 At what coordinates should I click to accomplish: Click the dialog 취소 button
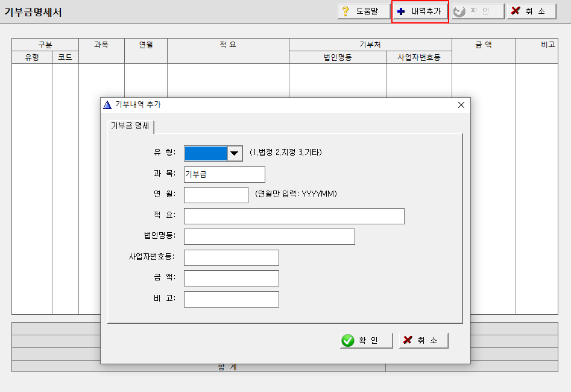click(423, 341)
